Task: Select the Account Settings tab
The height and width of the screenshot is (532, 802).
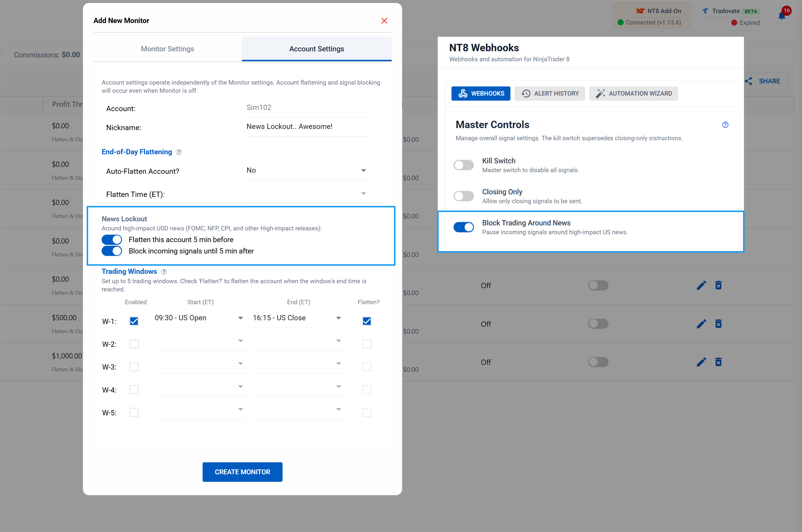Action: pos(316,49)
